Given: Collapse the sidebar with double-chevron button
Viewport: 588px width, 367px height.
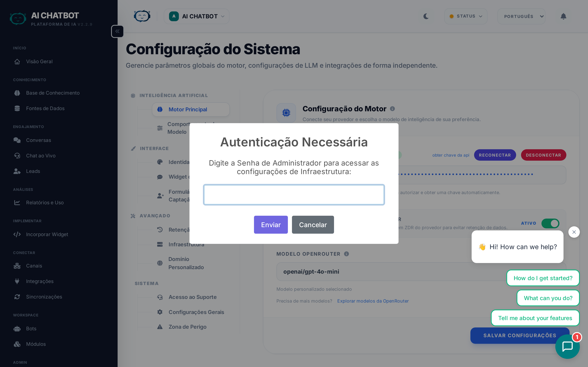Looking at the screenshot, I should (117, 31).
